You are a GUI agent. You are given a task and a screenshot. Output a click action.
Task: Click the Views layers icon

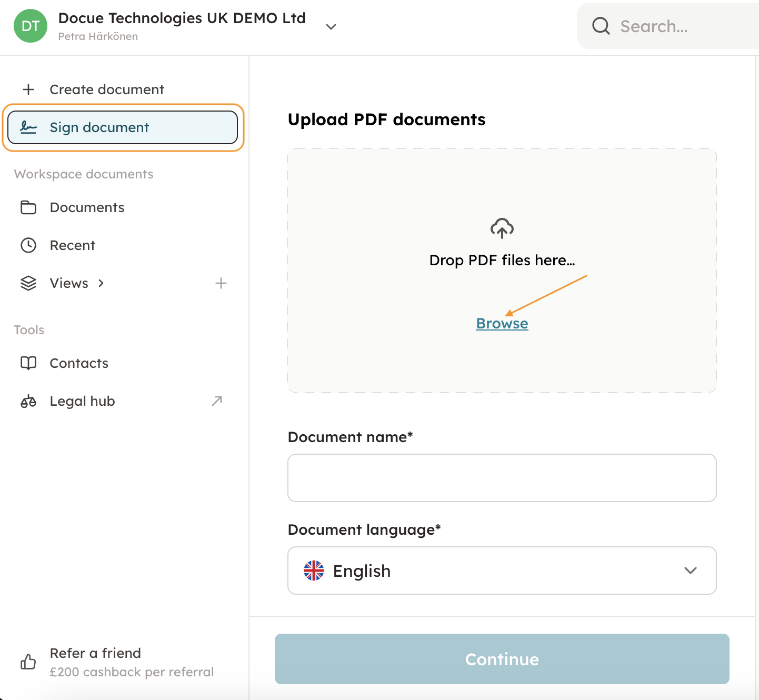point(28,283)
